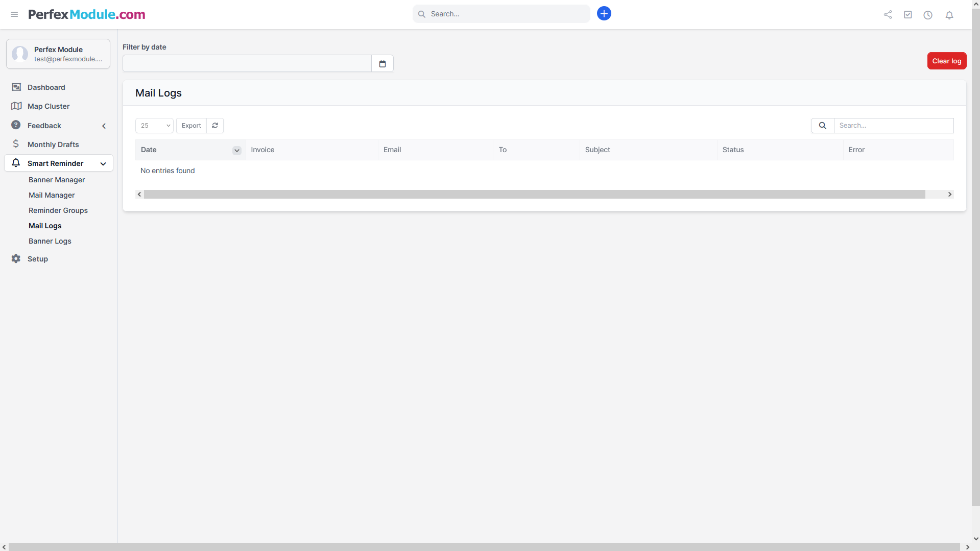Click the Filter by date input field
Viewport: 980px width, 551px height.
coord(247,64)
